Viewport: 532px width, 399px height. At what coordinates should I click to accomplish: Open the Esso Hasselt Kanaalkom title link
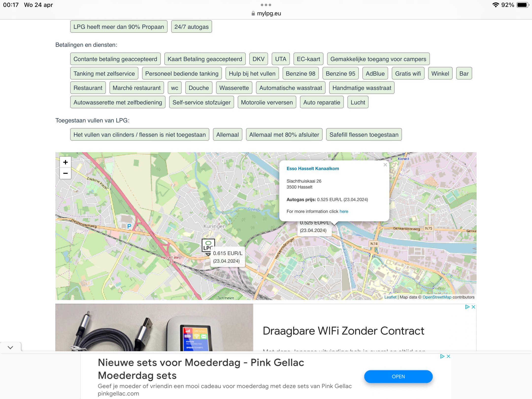tap(313, 168)
